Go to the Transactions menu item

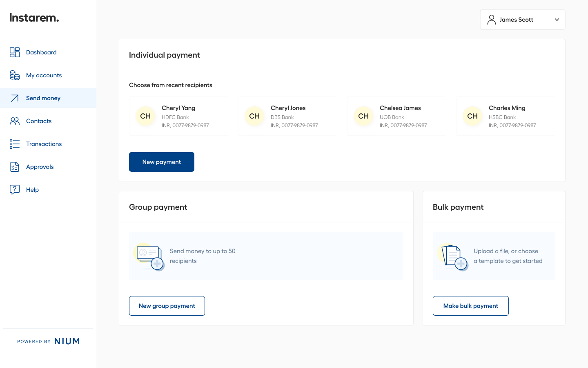click(44, 144)
